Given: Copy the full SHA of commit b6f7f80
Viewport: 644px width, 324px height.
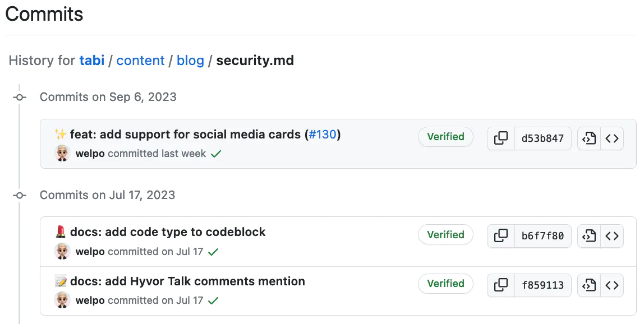Looking at the screenshot, I should click(x=500, y=235).
